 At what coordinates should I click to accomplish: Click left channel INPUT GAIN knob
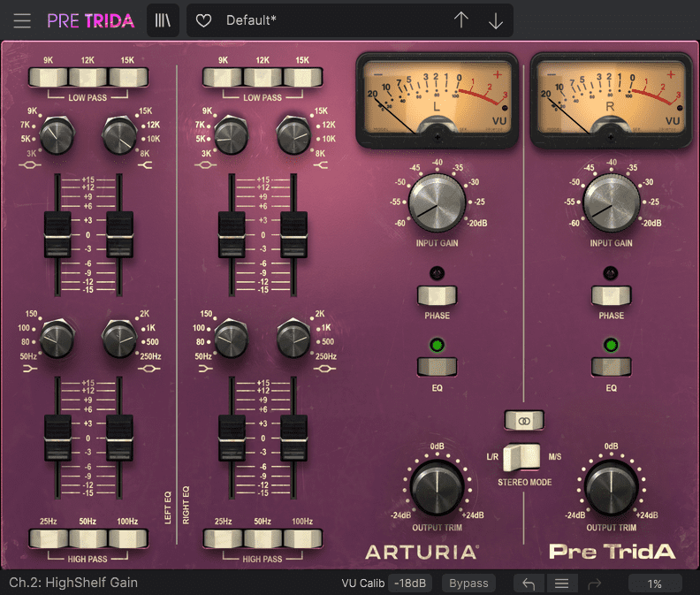tap(437, 202)
